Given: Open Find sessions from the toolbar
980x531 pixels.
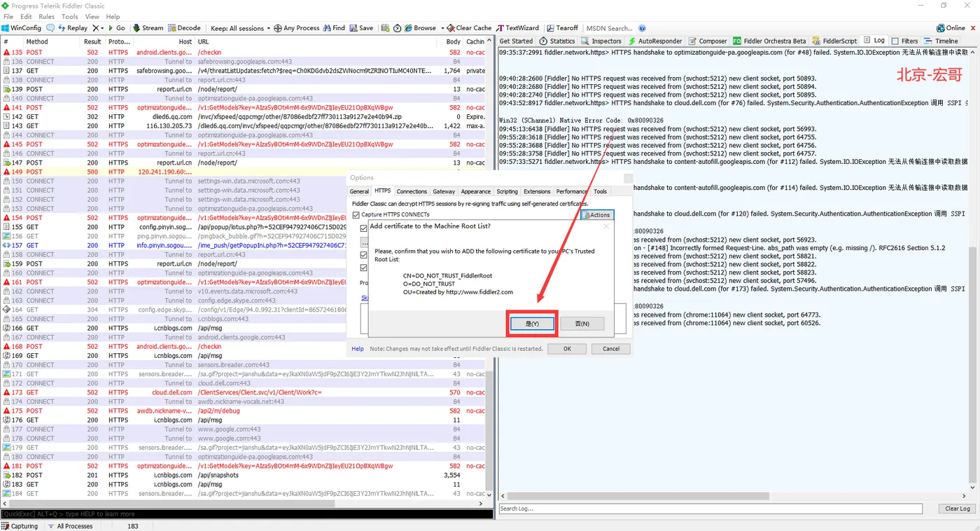Looking at the screenshot, I should pos(334,28).
